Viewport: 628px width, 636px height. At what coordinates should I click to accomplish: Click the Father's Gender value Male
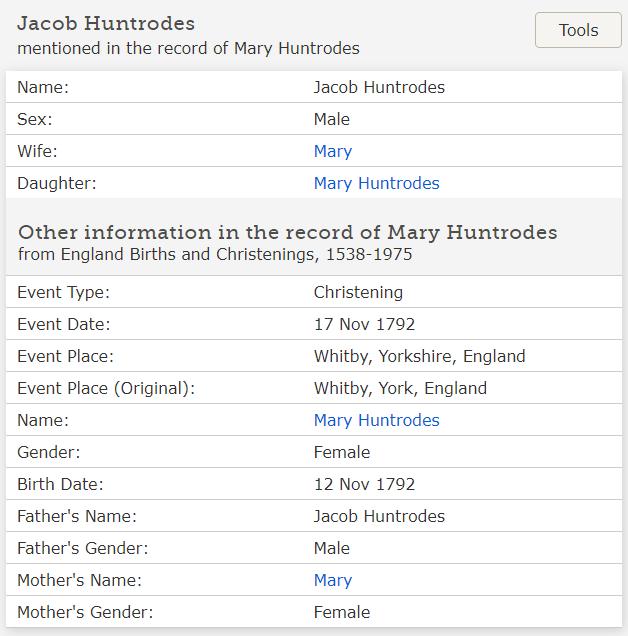[331, 548]
